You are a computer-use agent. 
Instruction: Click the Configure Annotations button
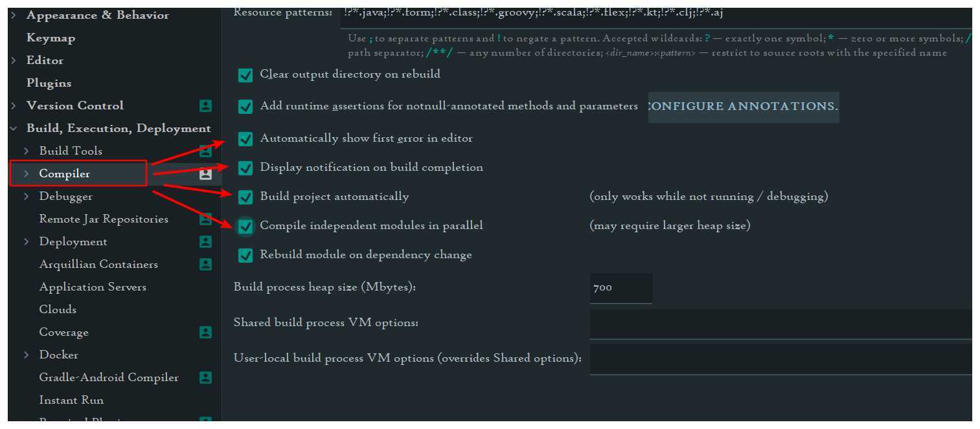[x=744, y=107]
